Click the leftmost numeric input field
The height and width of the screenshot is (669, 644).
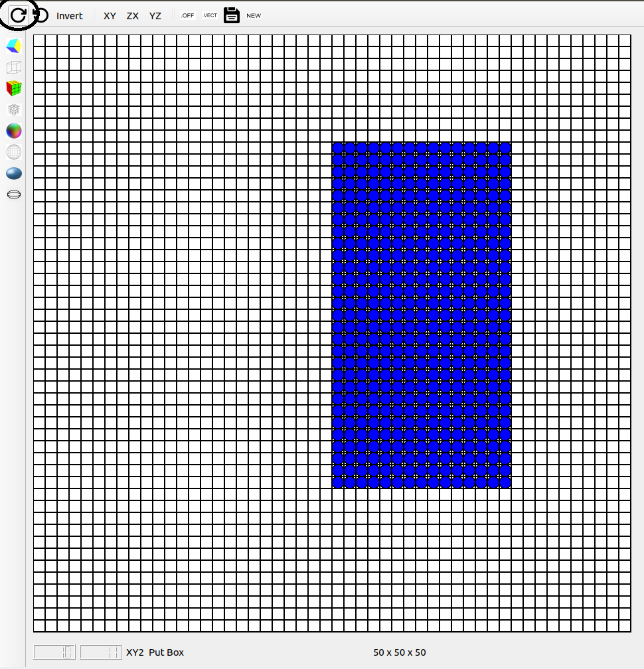point(54,652)
